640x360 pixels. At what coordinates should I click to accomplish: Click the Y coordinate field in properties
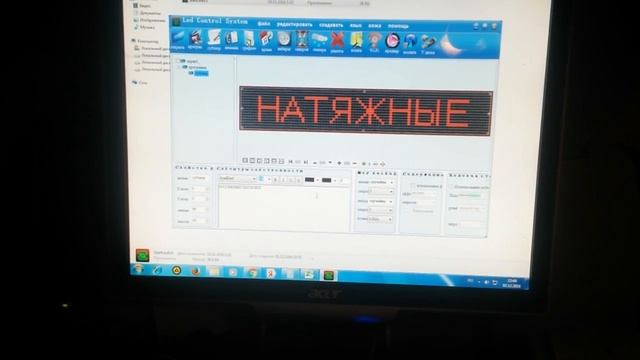200,199
